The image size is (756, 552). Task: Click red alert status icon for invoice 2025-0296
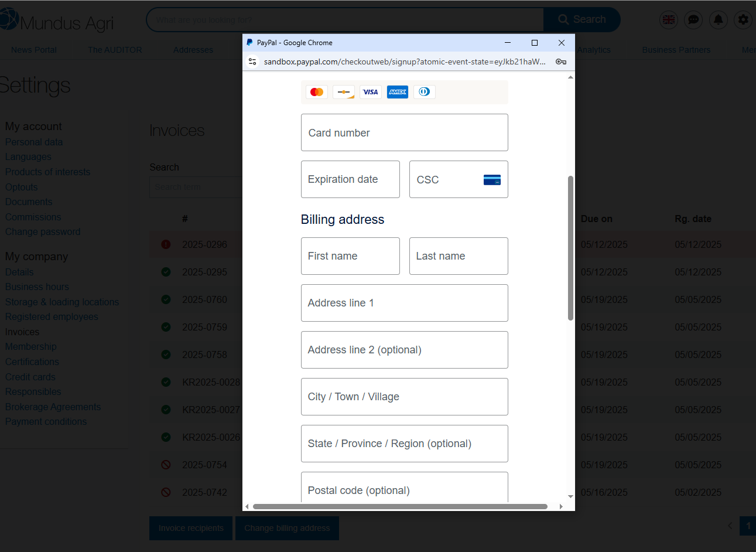166,244
